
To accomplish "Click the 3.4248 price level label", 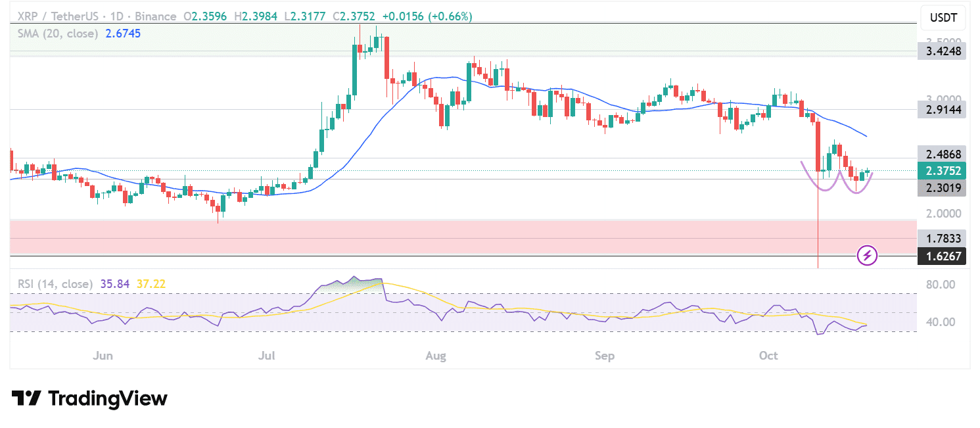I will point(943,51).
